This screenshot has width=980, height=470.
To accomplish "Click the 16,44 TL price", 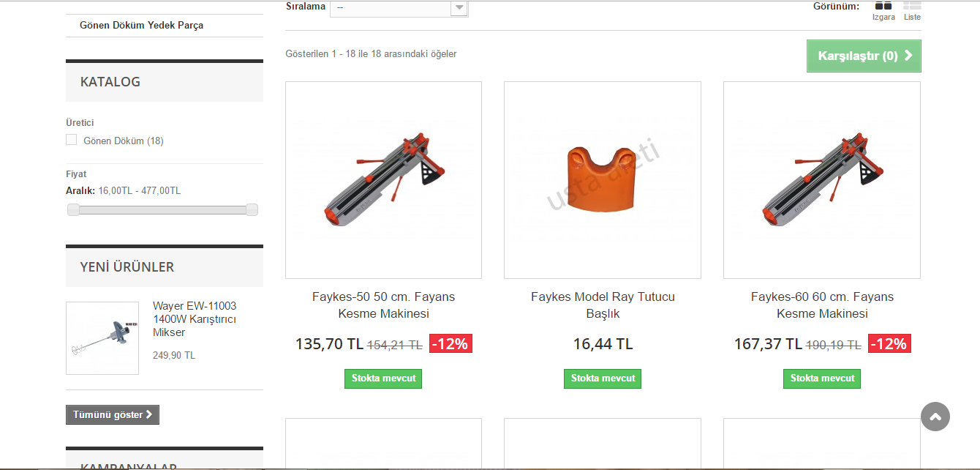I will point(603,344).
